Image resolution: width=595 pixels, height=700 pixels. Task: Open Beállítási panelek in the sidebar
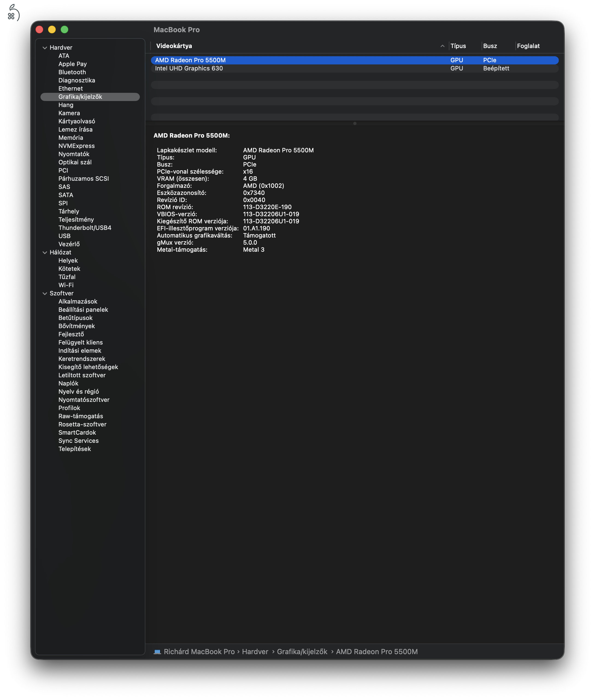tap(83, 310)
